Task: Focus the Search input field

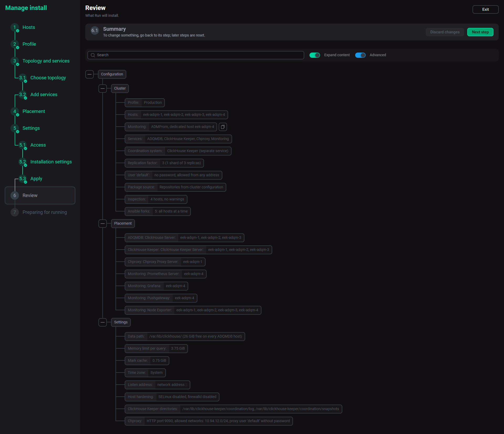Action: click(x=196, y=55)
